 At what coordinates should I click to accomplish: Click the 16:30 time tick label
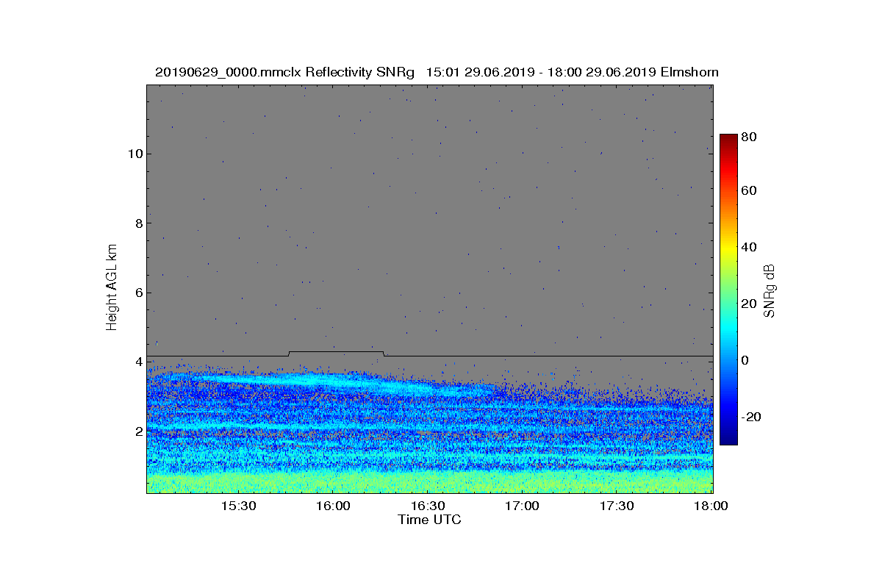[x=428, y=506]
